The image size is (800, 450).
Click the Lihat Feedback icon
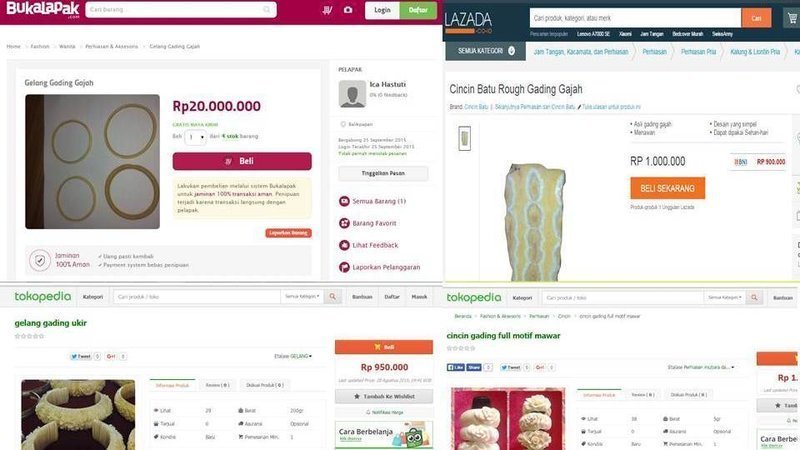344,245
